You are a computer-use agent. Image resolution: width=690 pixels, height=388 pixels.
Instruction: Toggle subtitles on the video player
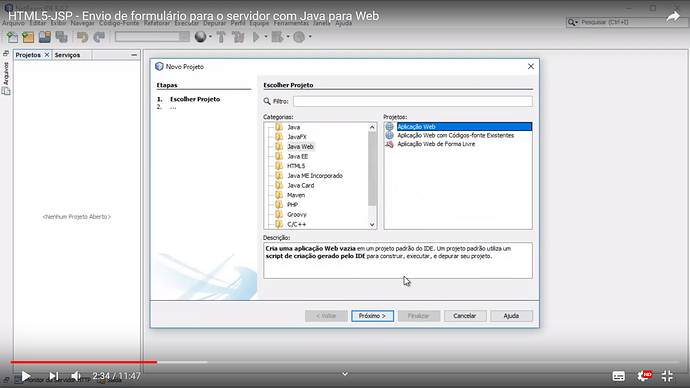click(618, 376)
